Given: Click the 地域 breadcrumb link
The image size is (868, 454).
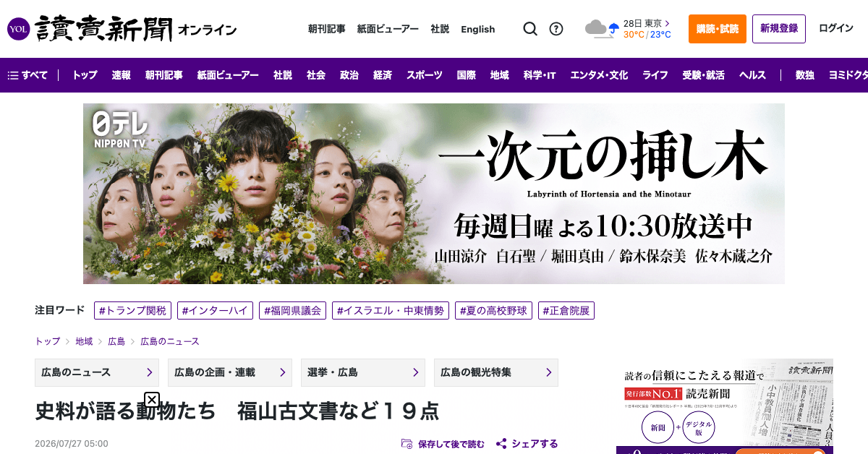Looking at the screenshot, I should [84, 341].
